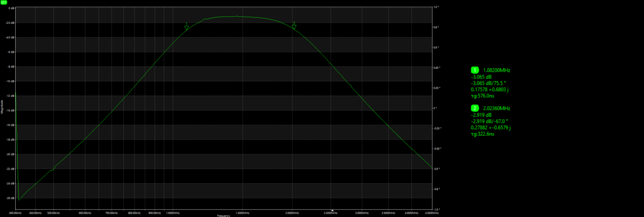Click the white triangle on frequency axis
This screenshot has height=217, width=644.
coord(332,210)
